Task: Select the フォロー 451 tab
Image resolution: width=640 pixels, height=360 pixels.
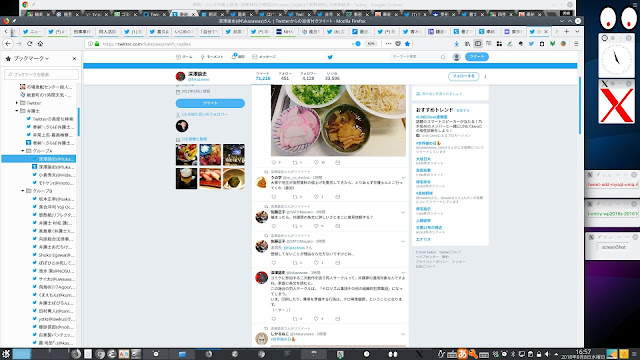Action: (285, 76)
